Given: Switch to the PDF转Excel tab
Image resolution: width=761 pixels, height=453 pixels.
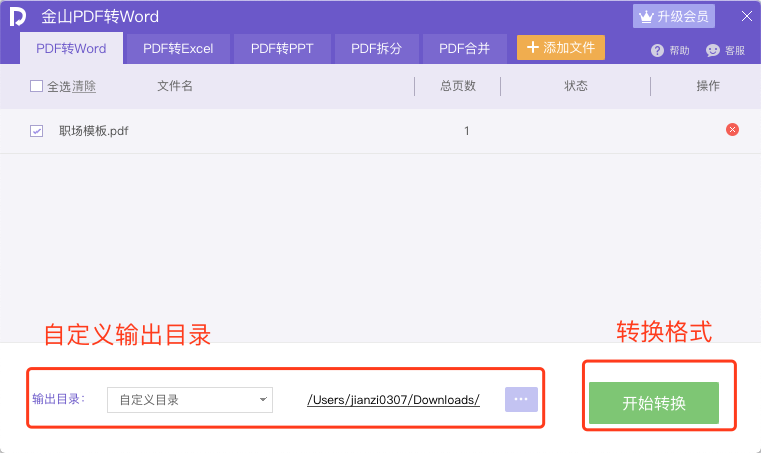Looking at the screenshot, I should 178,49.
